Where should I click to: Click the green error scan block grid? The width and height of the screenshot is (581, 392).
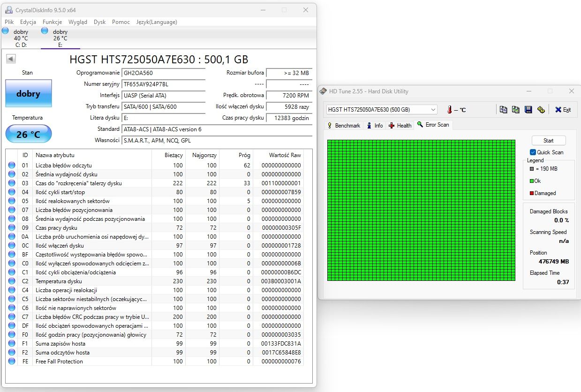tap(421, 210)
